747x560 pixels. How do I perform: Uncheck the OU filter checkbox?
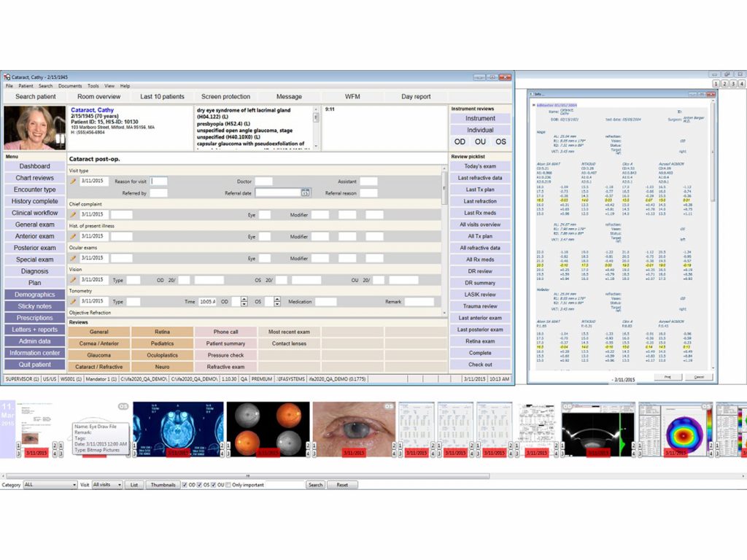click(214, 485)
